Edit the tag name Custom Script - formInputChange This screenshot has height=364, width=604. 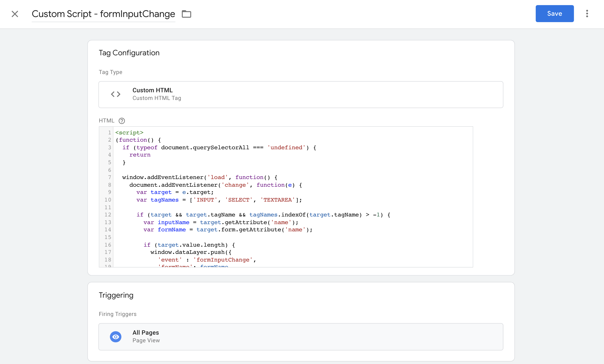pyautogui.click(x=103, y=14)
